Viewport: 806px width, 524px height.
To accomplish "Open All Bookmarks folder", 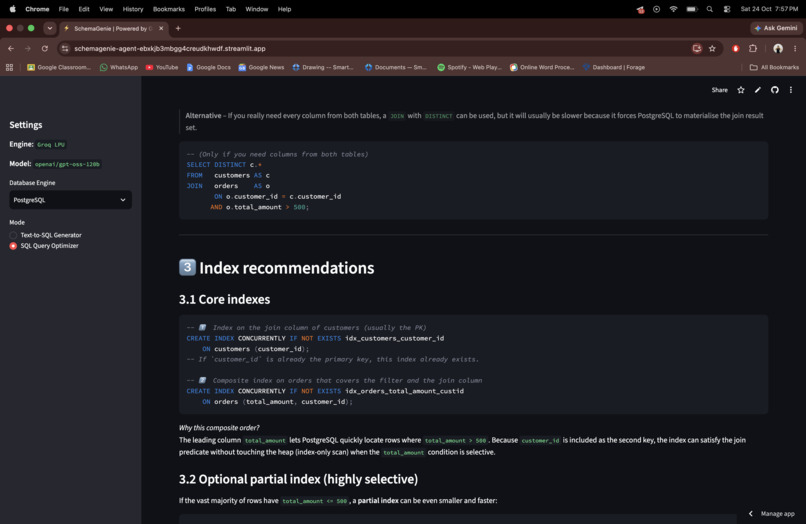I will pos(774,67).
